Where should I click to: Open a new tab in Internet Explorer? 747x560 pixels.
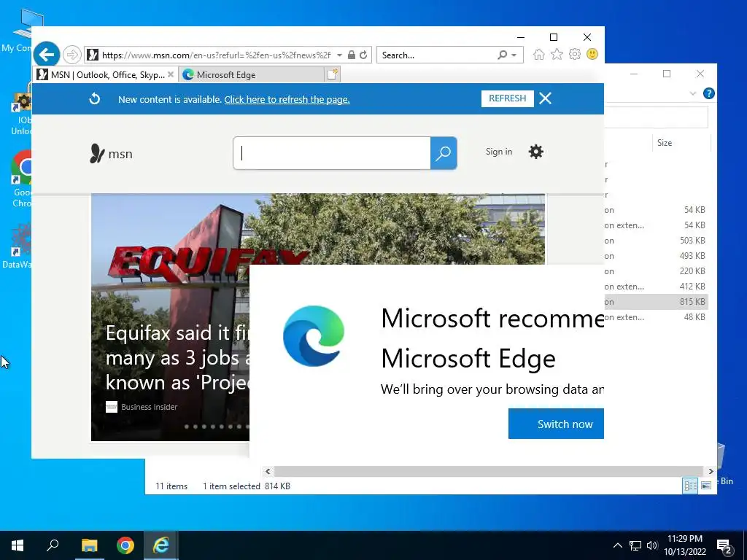click(332, 74)
